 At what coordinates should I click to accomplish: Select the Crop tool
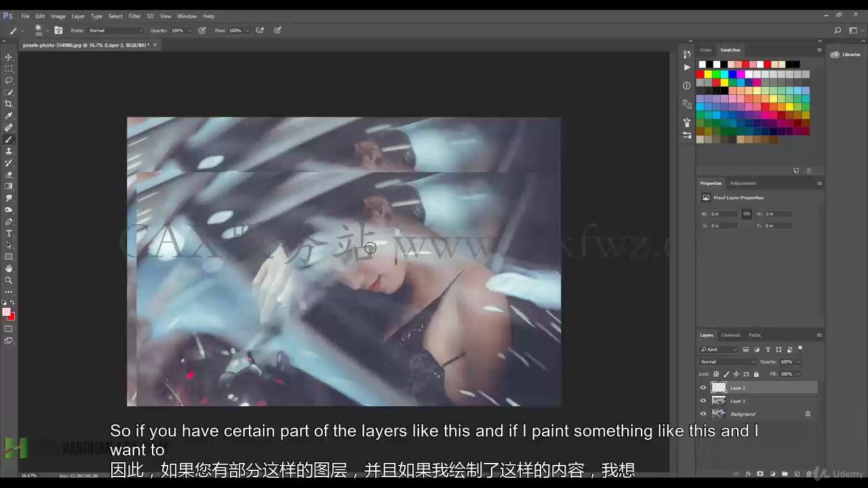[9, 104]
